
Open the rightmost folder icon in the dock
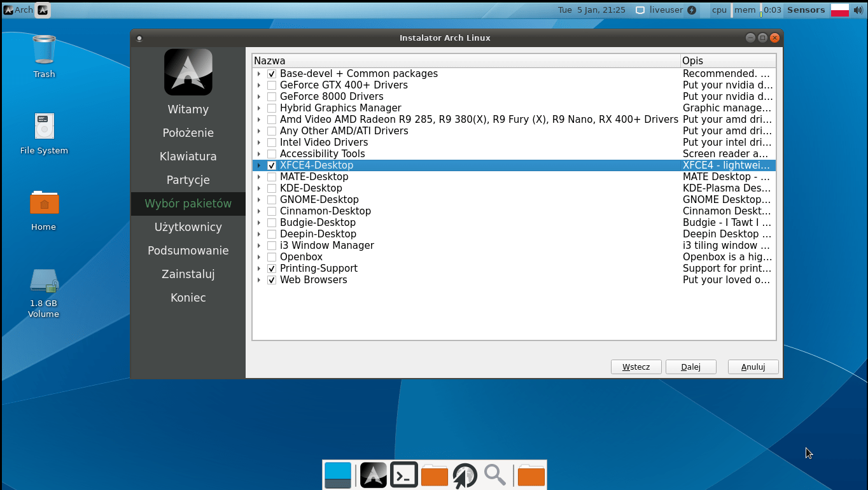[531, 475]
